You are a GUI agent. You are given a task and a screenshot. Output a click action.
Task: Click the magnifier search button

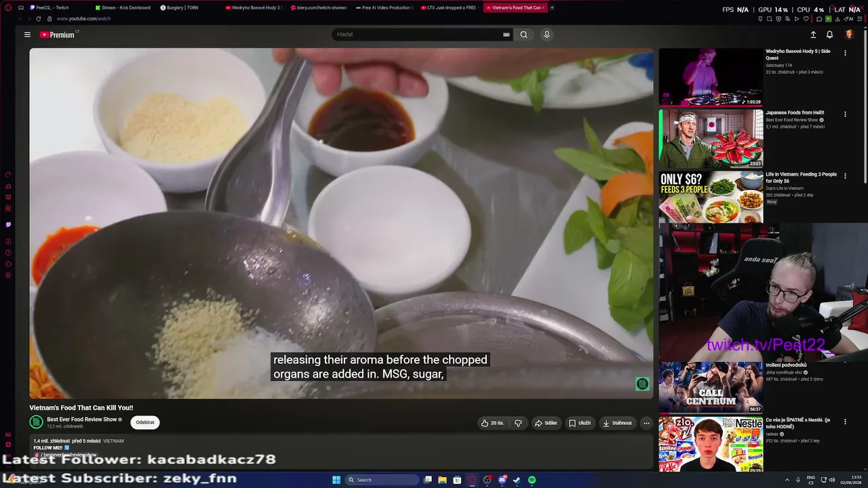click(524, 35)
